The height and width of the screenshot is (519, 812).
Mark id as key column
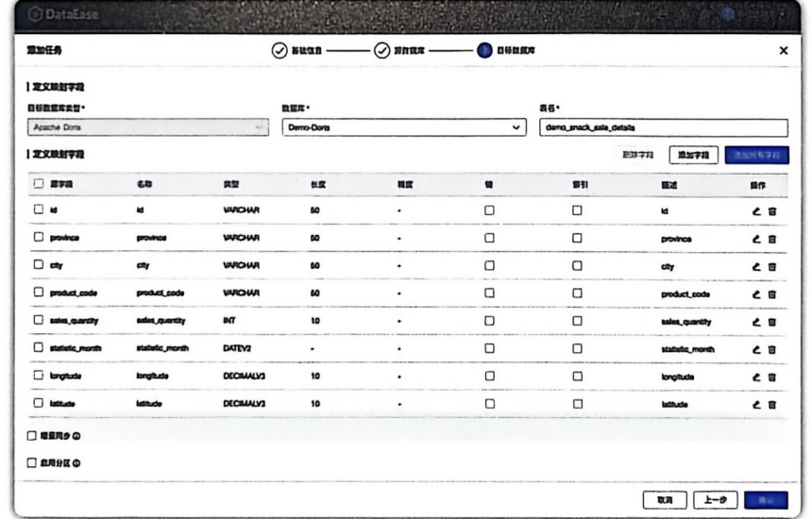pyautogui.click(x=489, y=210)
